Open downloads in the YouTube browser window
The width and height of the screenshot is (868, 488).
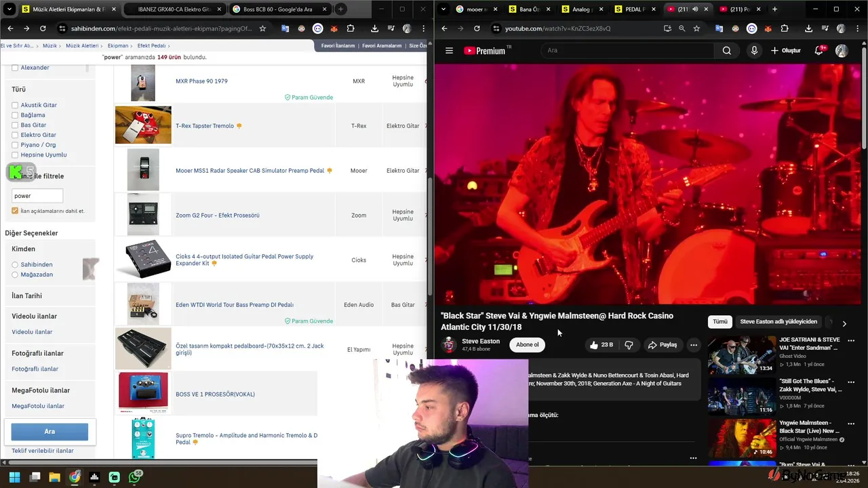tap(808, 28)
